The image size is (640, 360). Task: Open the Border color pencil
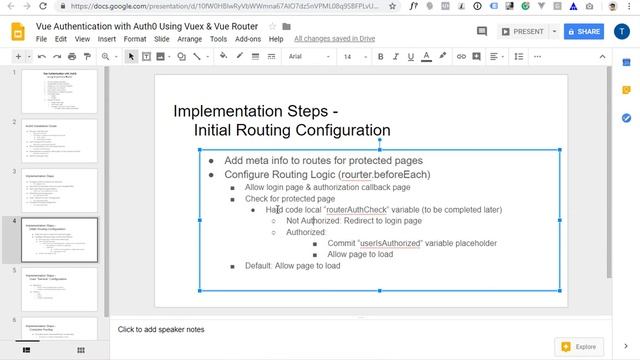pos(240,56)
